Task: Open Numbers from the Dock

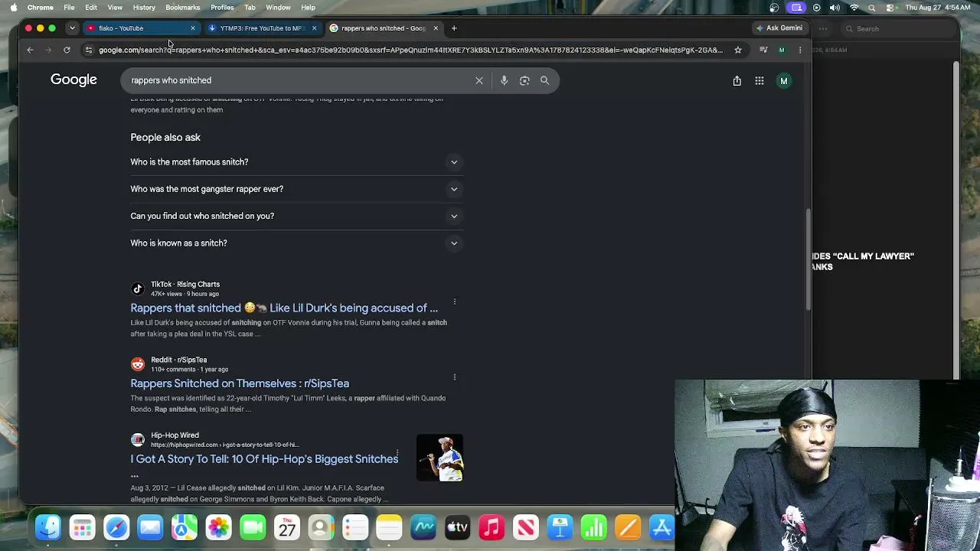Action: click(594, 527)
